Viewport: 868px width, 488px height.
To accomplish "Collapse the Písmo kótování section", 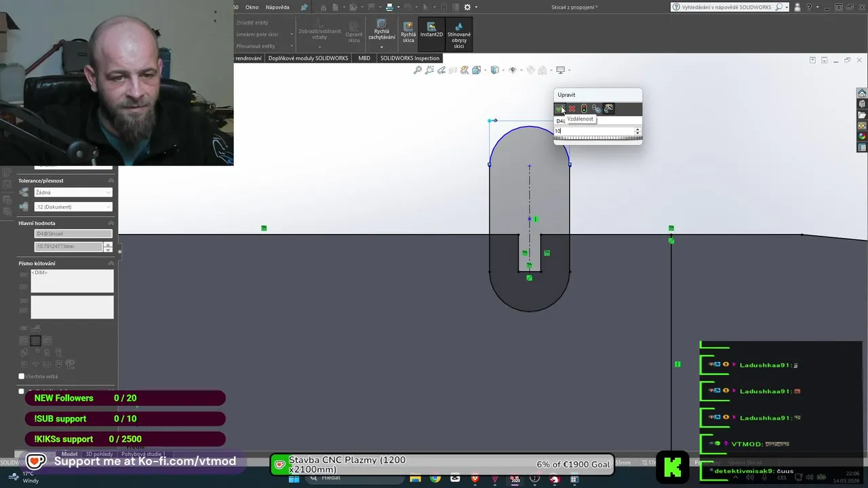I will 111,263.
